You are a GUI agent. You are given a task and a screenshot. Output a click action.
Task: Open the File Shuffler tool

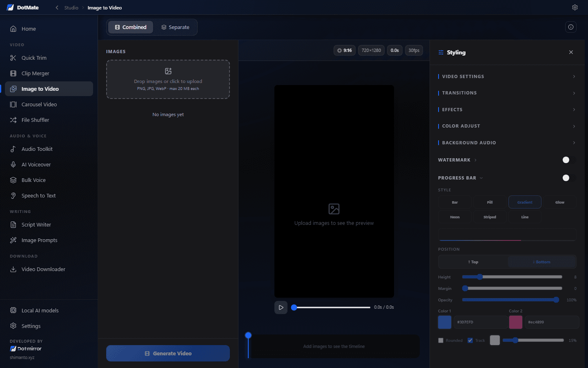49,120
